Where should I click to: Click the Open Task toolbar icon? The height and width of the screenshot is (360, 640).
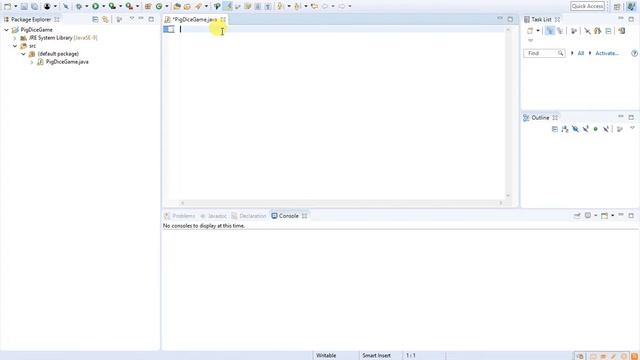(187, 6)
